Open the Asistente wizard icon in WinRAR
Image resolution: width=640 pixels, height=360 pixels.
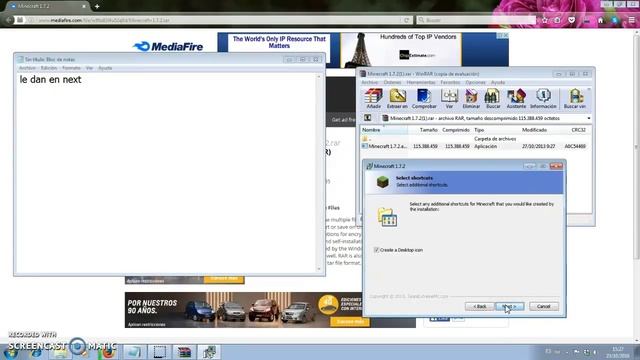coord(516,99)
